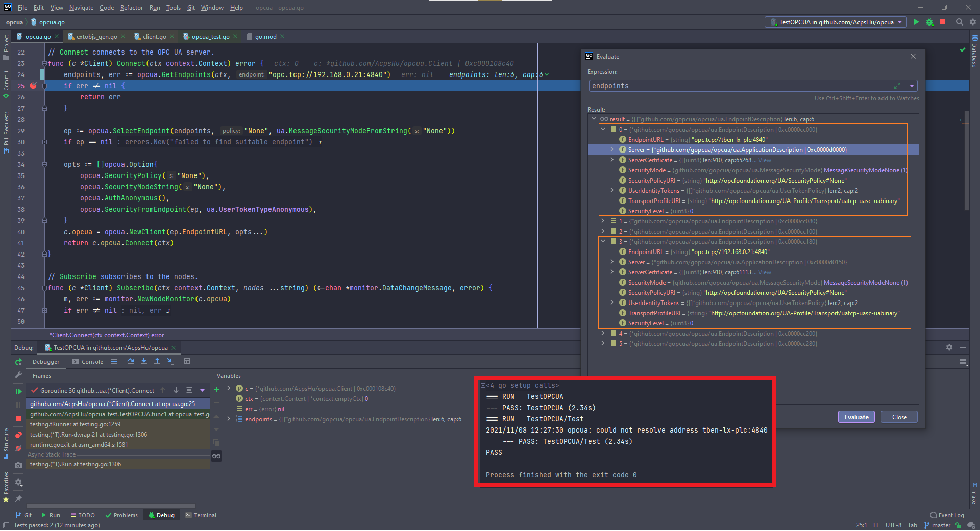
Task: Expand the endpoints variable in the Variables pane
Action: click(229, 419)
